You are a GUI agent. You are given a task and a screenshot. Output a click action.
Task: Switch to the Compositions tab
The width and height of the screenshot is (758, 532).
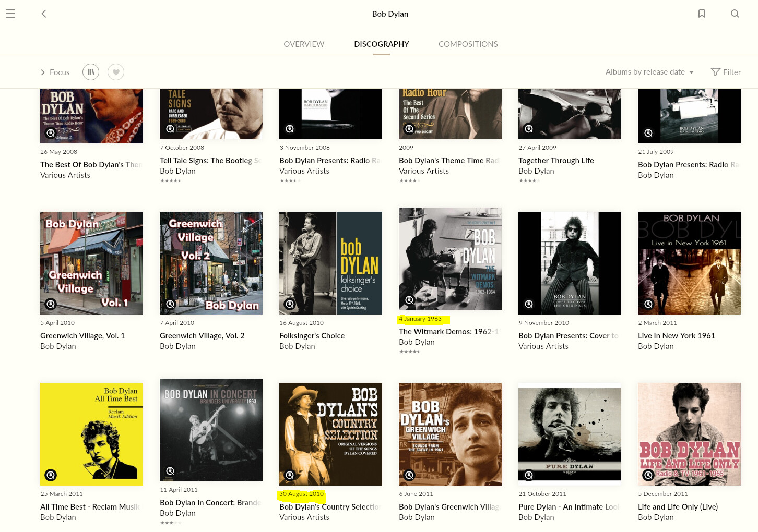coord(468,44)
